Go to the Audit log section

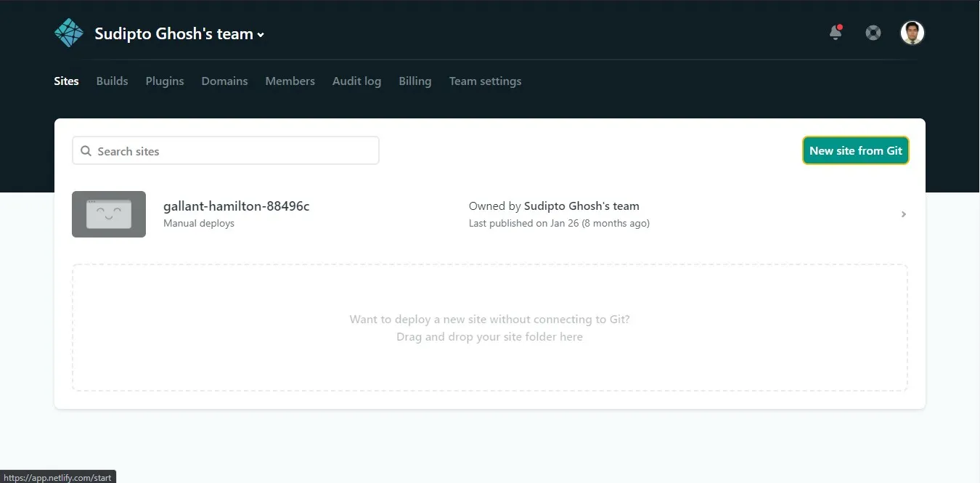pos(356,81)
